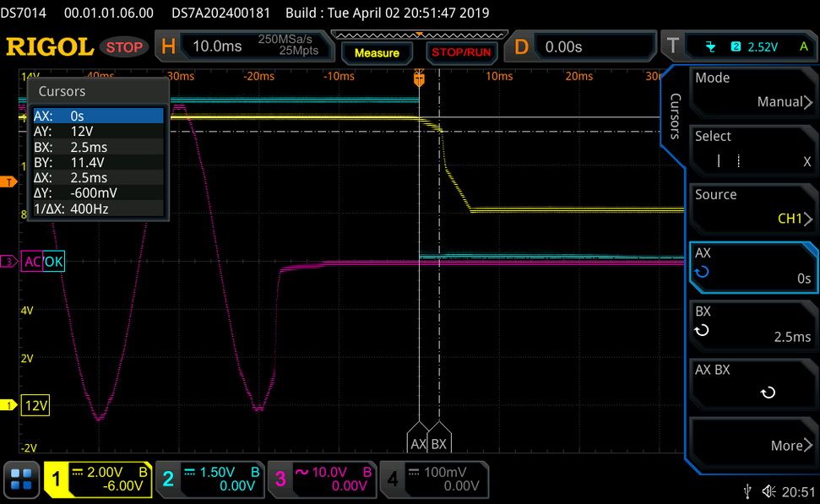Image resolution: width=820 pixels, height=504 pixels.
Task: Click the orange trigger level T marker
Action: click(x=9, y=182)
